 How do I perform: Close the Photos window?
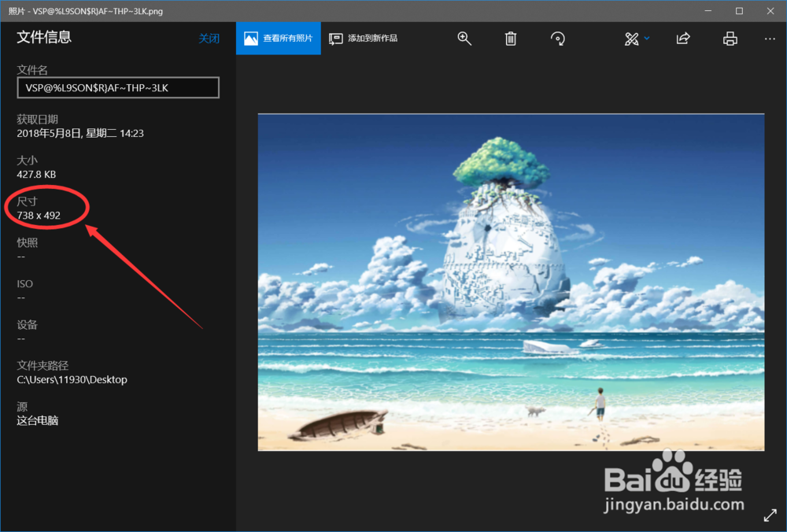pos(770,11)
